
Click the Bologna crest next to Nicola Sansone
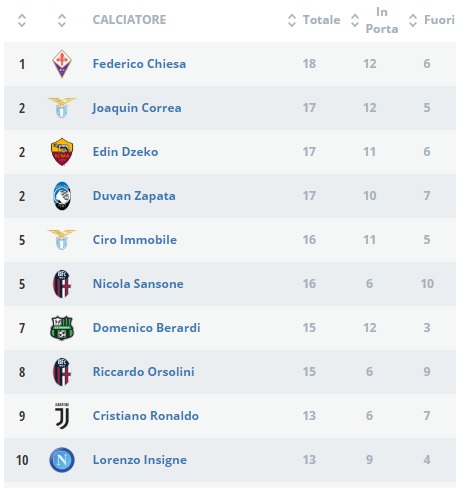62,284
